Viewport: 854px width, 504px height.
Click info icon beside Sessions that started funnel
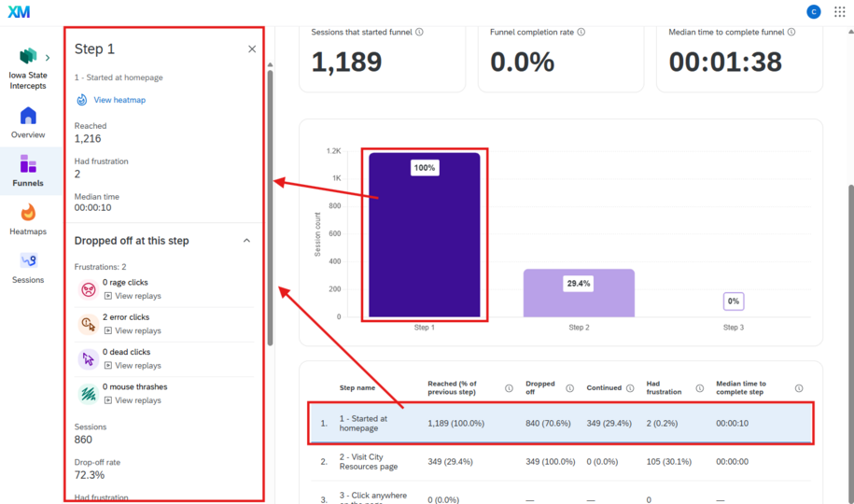[419, 32]
